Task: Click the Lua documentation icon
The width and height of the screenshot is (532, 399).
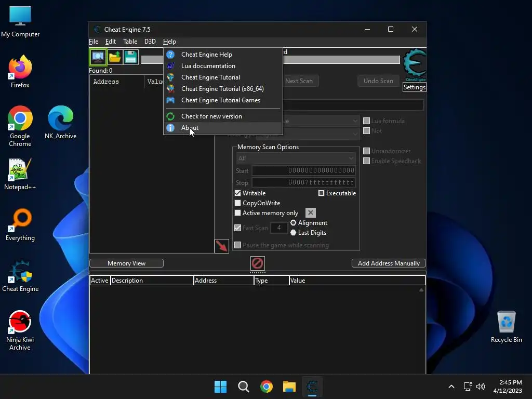Action: coord(170,66)
